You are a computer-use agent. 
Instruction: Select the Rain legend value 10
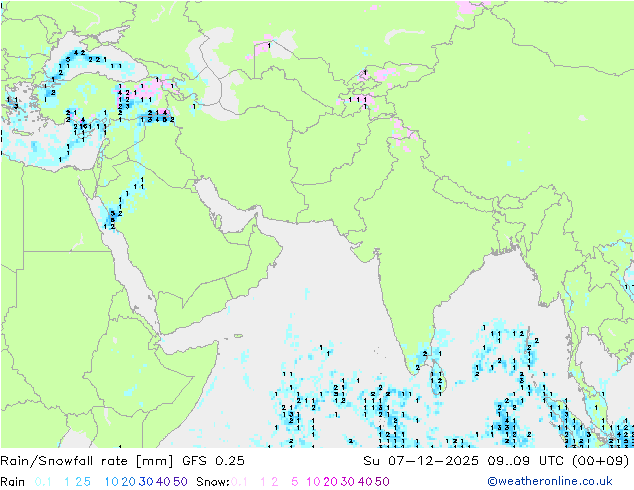click(112, 482)
